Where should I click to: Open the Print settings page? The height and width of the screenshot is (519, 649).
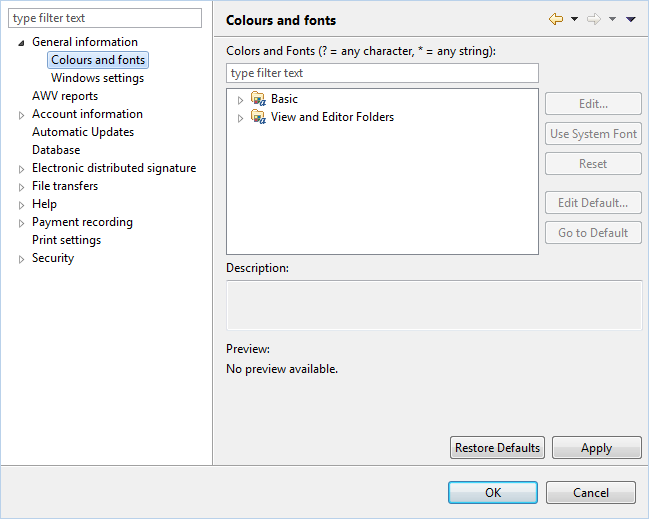(66, 240)
